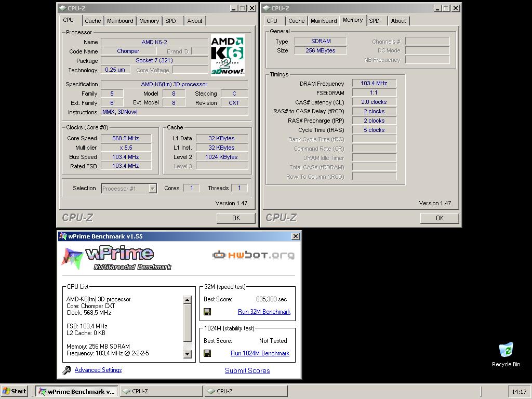Click the memory Size field 256 MBytes
The image size is (532, 399).
[321, 50]
